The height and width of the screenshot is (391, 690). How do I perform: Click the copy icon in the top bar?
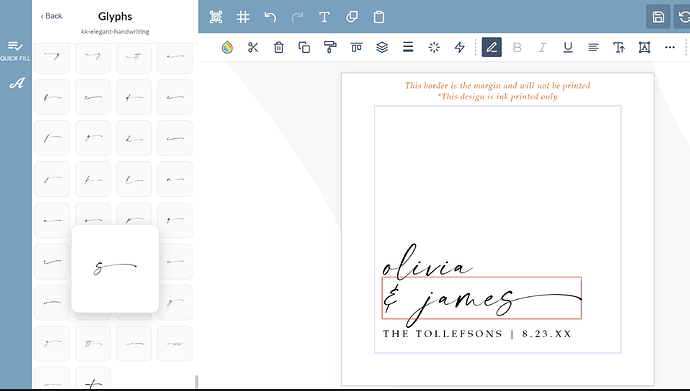tap(352, 17)
